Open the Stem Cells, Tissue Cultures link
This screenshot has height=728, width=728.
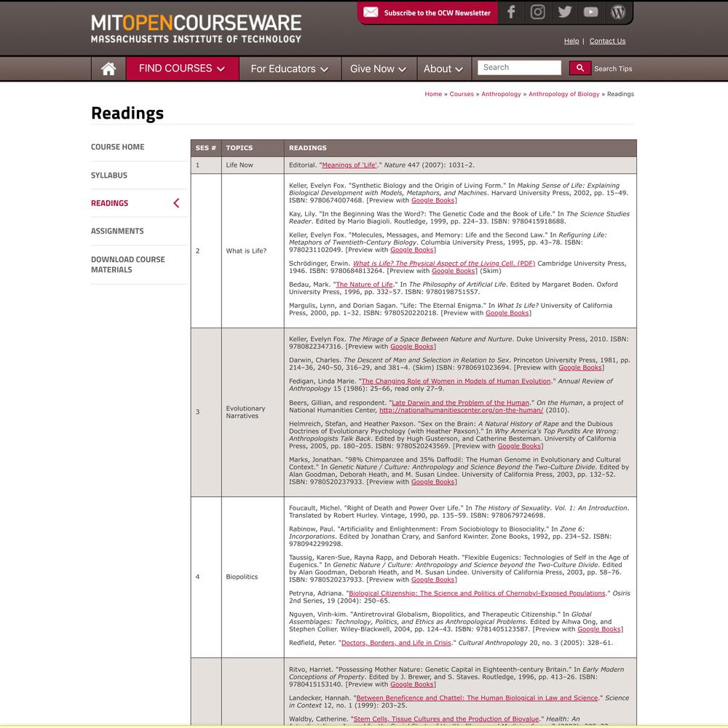tap(446, 719)
